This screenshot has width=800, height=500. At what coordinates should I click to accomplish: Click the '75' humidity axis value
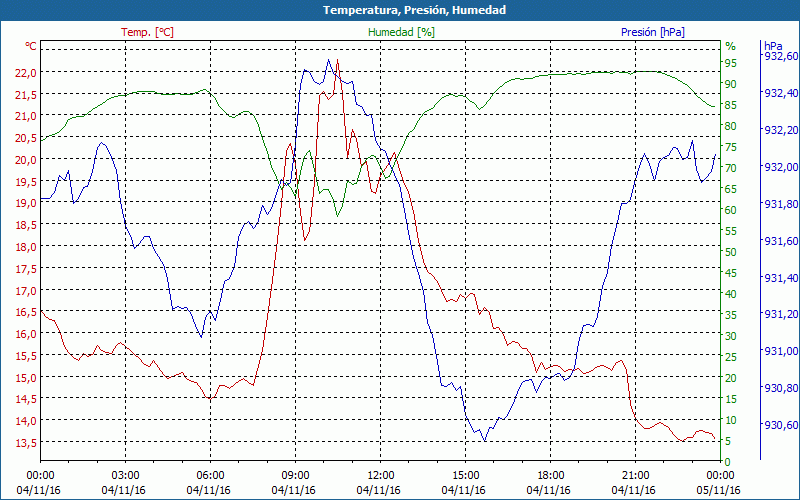[731, 147]
